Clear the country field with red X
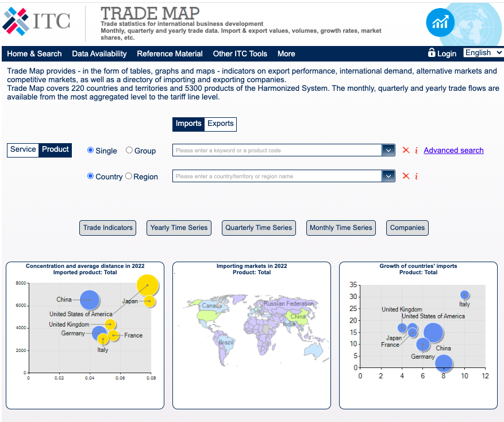The width and height of the screenshot is (504, 422). pos(406,176)
